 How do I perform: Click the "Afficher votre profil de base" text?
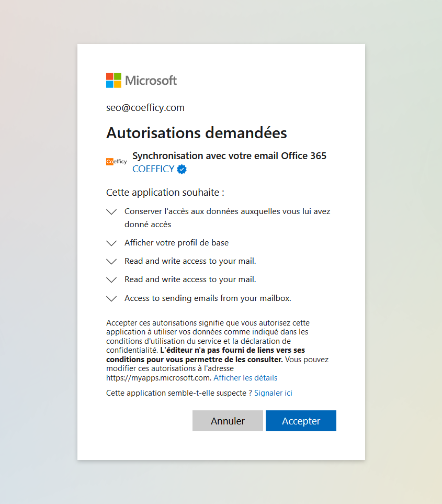176,243
